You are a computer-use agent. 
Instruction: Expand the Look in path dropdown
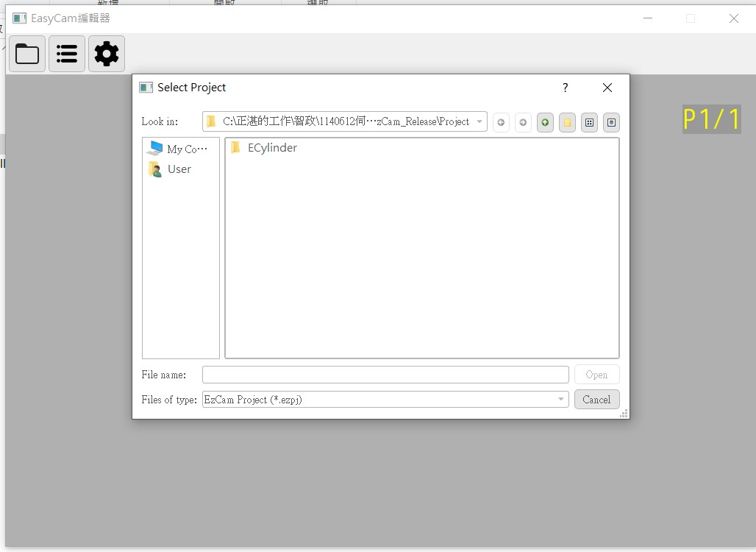(479, 122)
